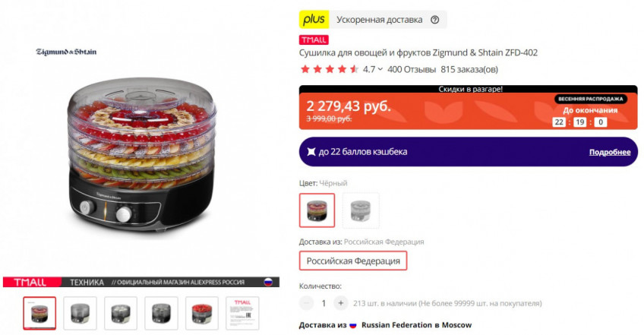Show the red berries fifth thumbnail

pos(202,313)
